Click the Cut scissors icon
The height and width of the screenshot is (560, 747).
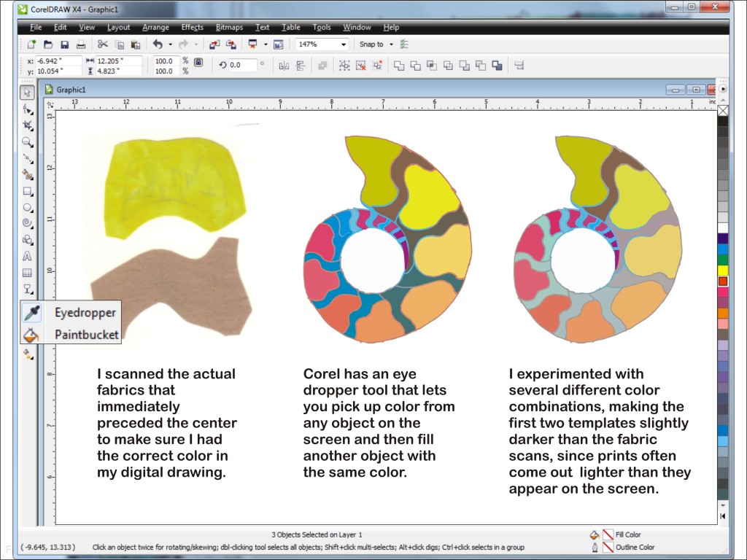(103, 44)
